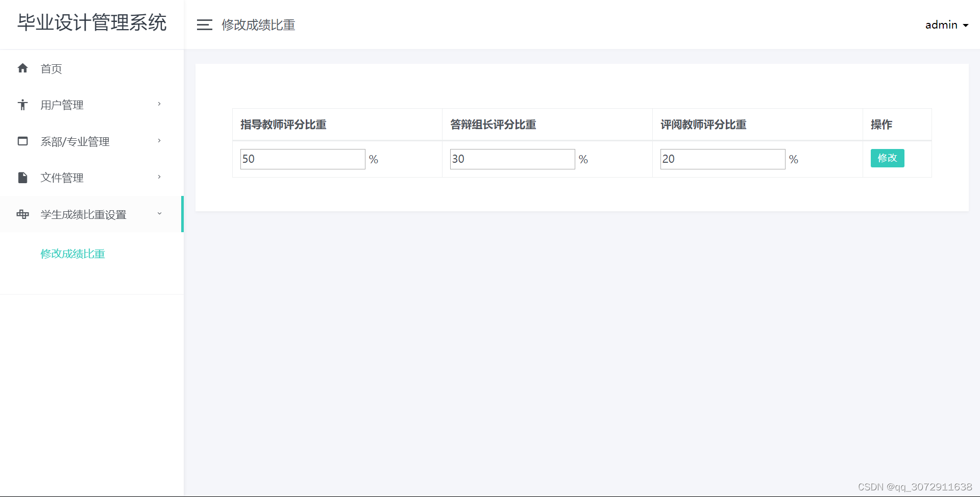Open the 系部/专业管理 menu
Screen dimensions: 980x497
click(x=92, y=141)
